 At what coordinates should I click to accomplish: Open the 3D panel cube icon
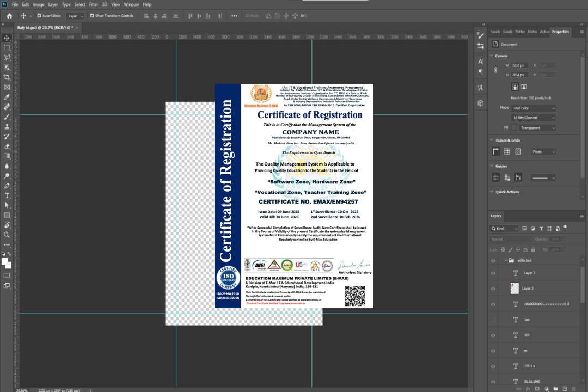[481, 103]
